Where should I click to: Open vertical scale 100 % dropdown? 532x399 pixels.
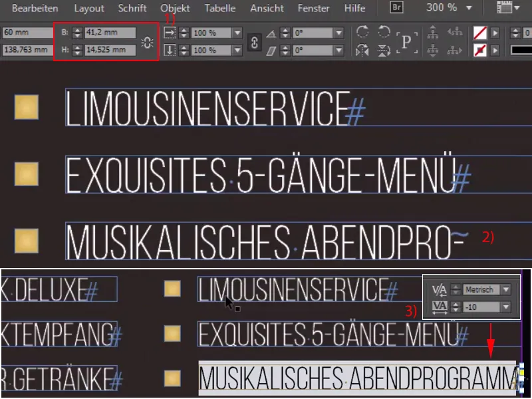point(237,51)
